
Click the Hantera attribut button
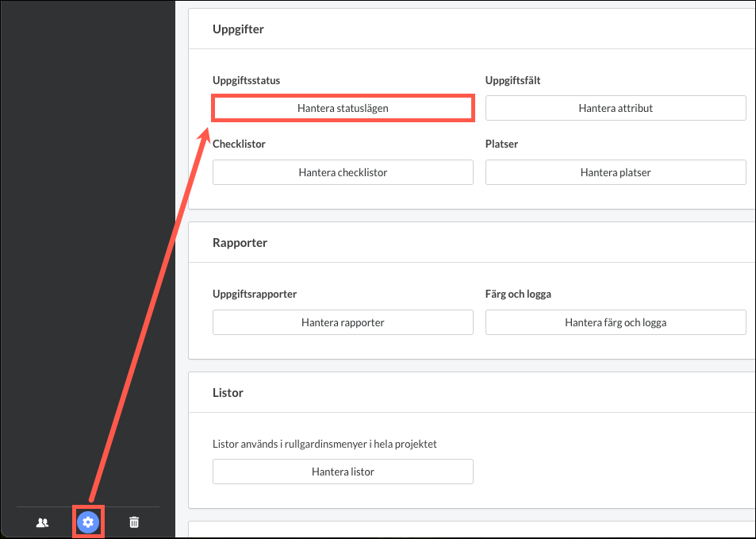point(616,108)
